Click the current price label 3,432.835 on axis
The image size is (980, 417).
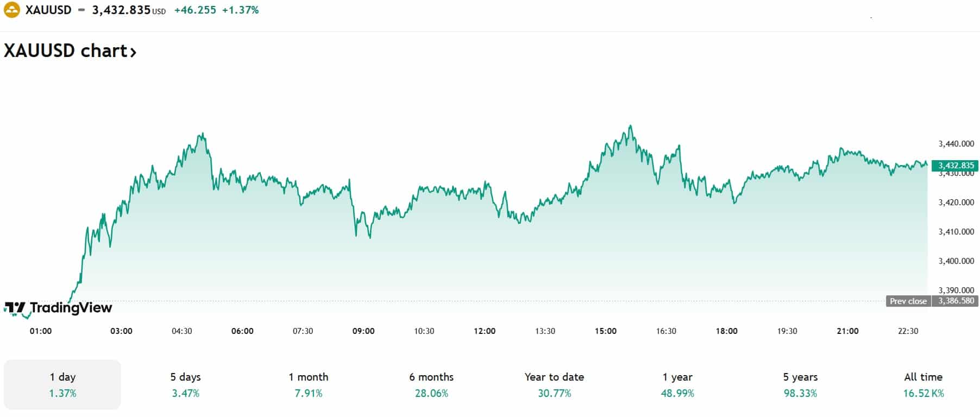coord(955,166)
